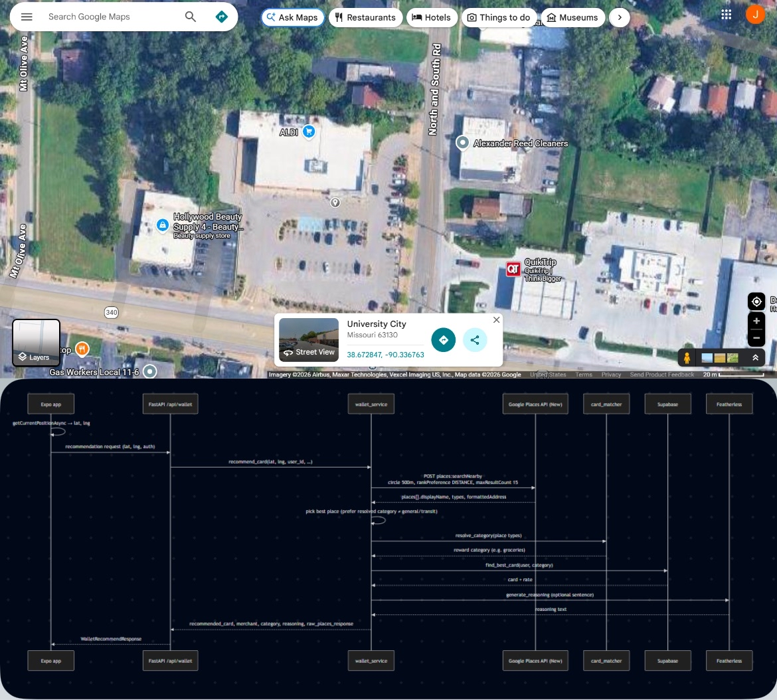Click the Hollywood Beauty Supply pin

[163, 225]
